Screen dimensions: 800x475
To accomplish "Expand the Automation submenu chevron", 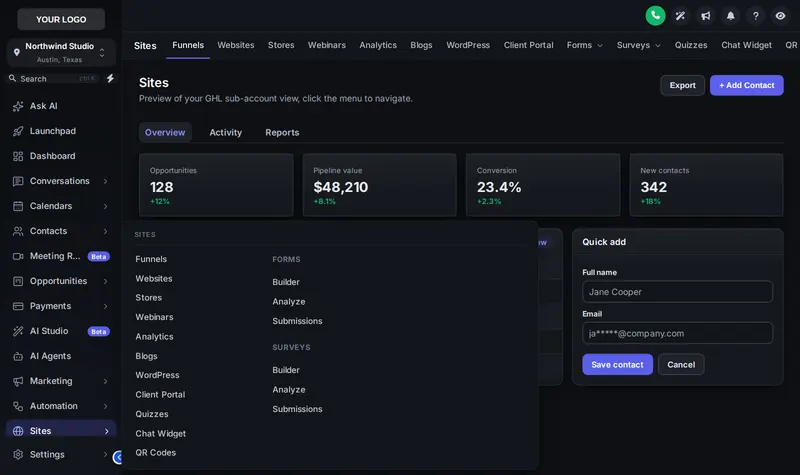I will click(x=106, y=406).
